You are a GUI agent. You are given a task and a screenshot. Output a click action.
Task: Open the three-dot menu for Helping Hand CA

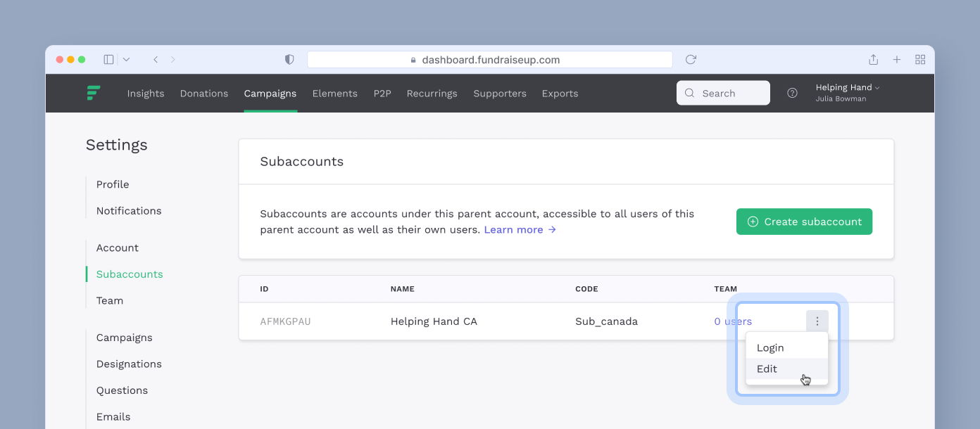[817, 321]
